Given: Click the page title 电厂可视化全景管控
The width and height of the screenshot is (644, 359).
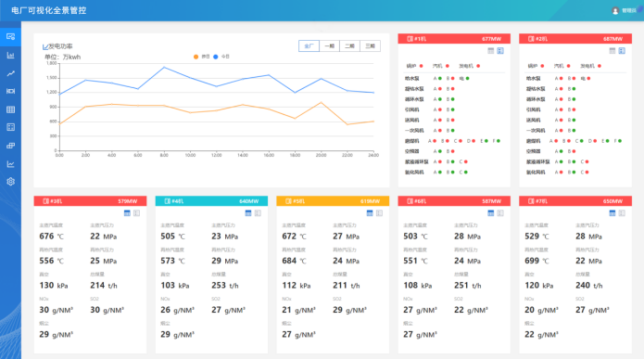Looking at the screenshot, I should coord(49,11).
